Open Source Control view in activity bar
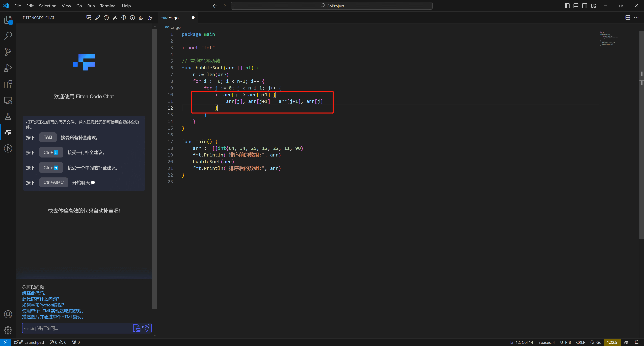Viewport: 644px width, 346px height. (x=8, y=52)
